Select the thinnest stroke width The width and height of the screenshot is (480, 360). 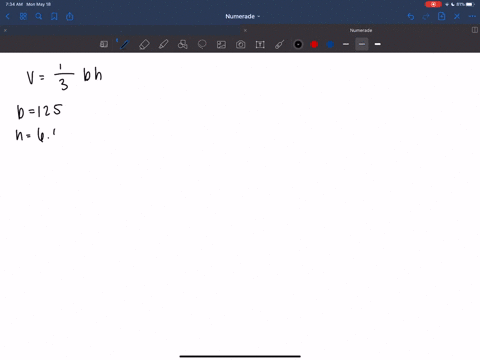point(346,44)
